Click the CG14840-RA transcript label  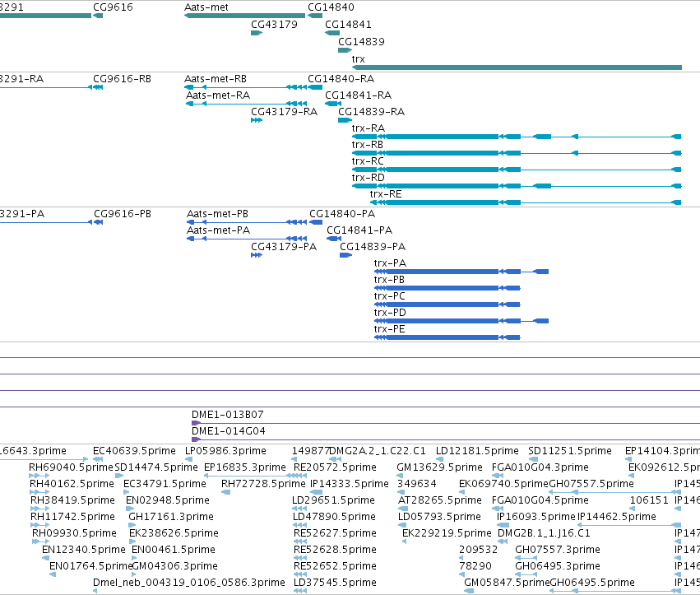tap(341, 79)
